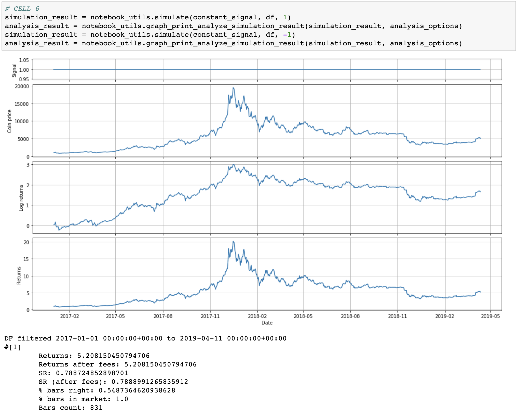Screen dimensions: 517x420
Task: Click the 'SR (after fees)' output line
Action: 113,382
